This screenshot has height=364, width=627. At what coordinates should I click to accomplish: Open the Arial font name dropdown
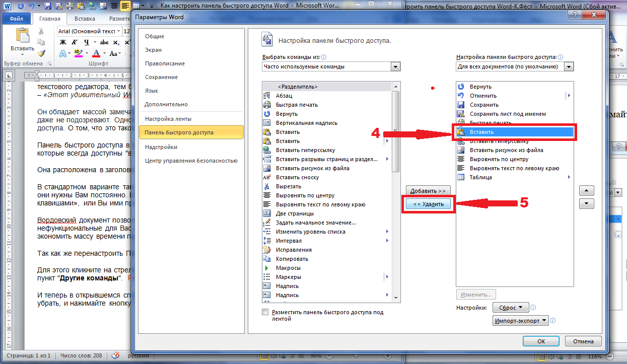point(118,31)
